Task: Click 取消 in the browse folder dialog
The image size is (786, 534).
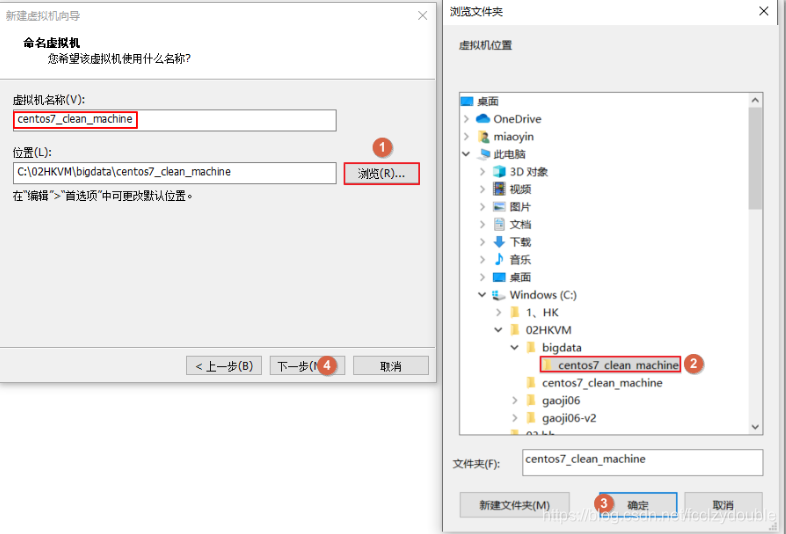Action: (x=723, y=505)
